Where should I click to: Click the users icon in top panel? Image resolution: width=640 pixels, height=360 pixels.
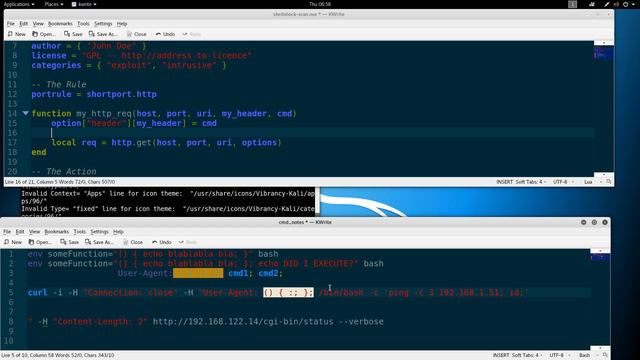click(592, 4)
